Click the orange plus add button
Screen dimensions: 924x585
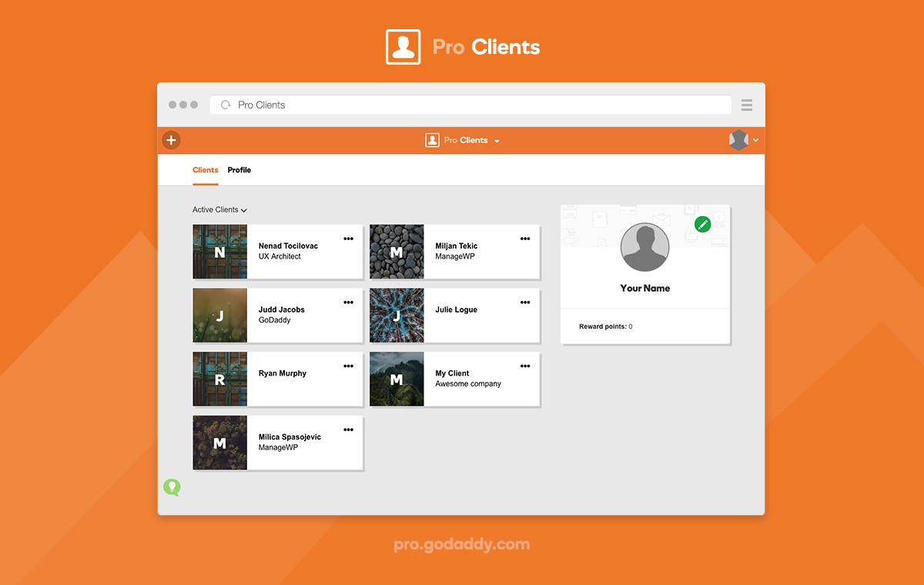point(171,140)
